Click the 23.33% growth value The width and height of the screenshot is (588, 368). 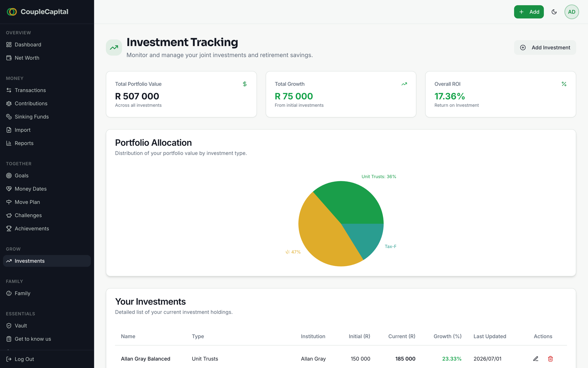[x=452, y=359]
